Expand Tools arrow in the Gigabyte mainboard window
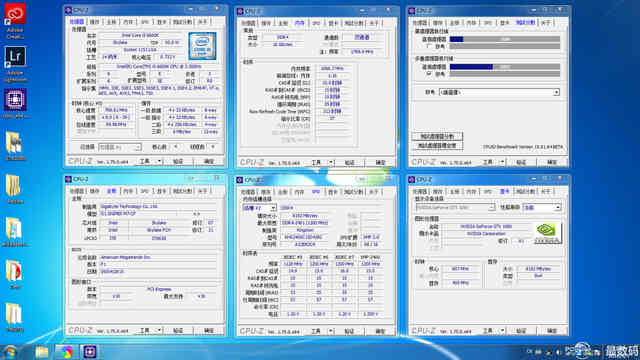Image resolution: width=640 pixels, height=360 pixels. (160, 331)
